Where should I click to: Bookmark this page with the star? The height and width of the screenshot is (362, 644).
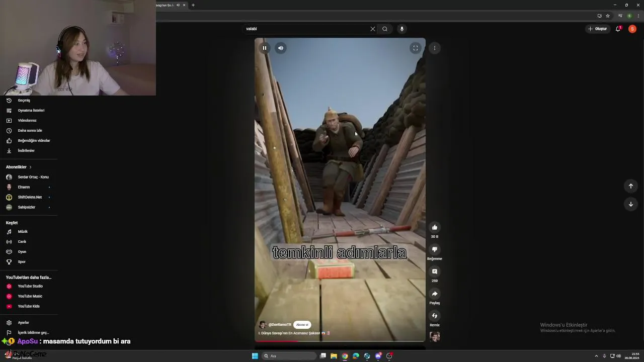pos(608,16)
